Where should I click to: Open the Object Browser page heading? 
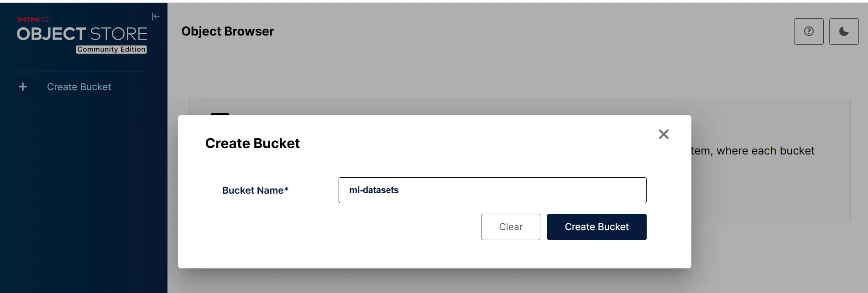click(x=227, y=31)
